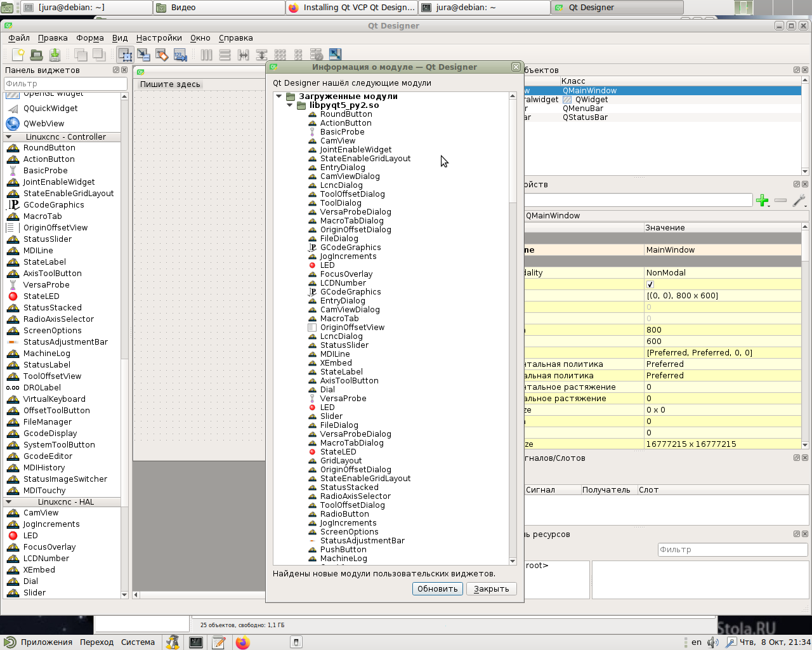Create a new form using toolbar icon

(18, 55)
